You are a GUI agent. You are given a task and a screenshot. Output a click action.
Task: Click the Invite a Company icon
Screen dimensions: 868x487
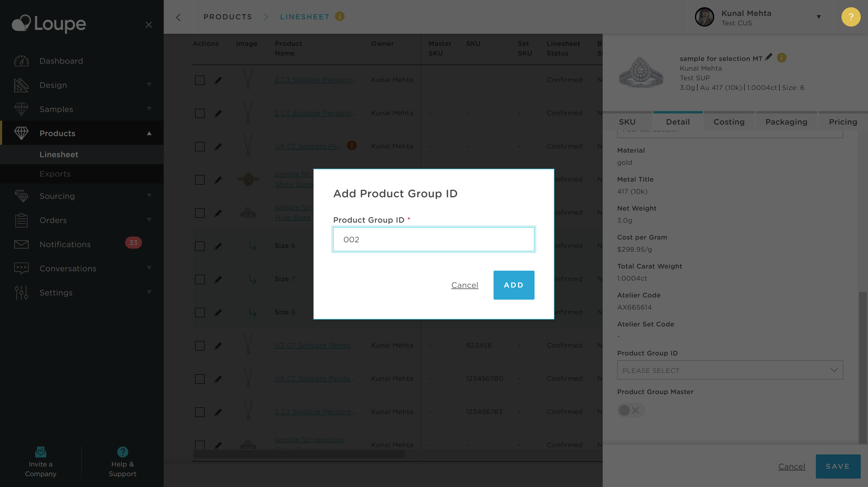[x=40, y=452]
